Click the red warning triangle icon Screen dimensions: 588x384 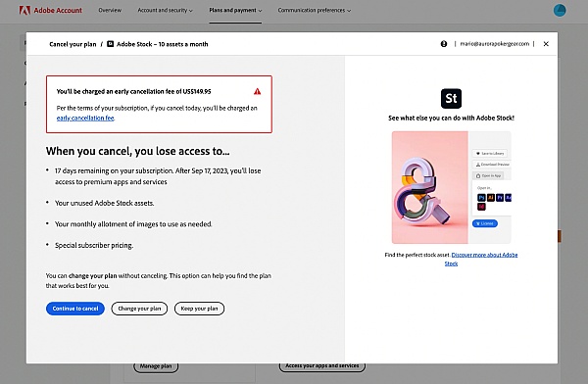[x=257, y=91]
